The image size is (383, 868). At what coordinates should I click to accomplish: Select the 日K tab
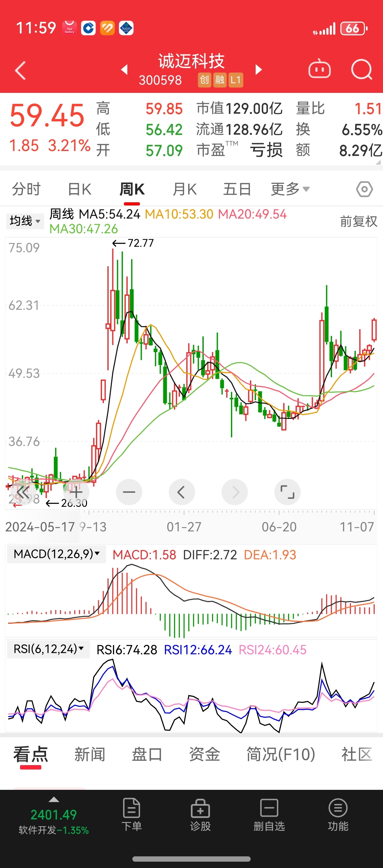tap(79, 189)
